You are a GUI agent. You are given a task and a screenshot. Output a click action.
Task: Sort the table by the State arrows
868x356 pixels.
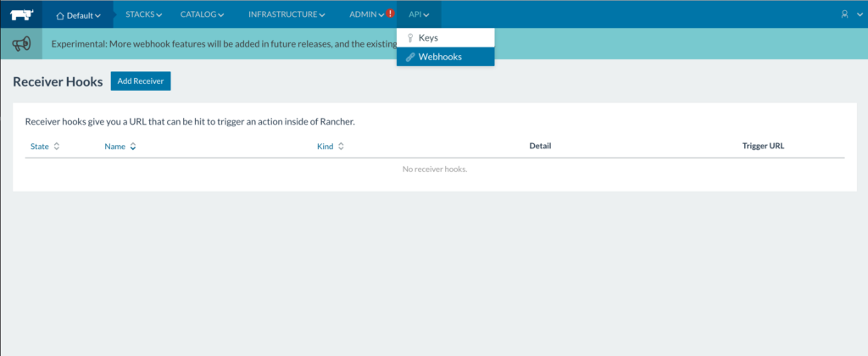(x=57, y=147)
